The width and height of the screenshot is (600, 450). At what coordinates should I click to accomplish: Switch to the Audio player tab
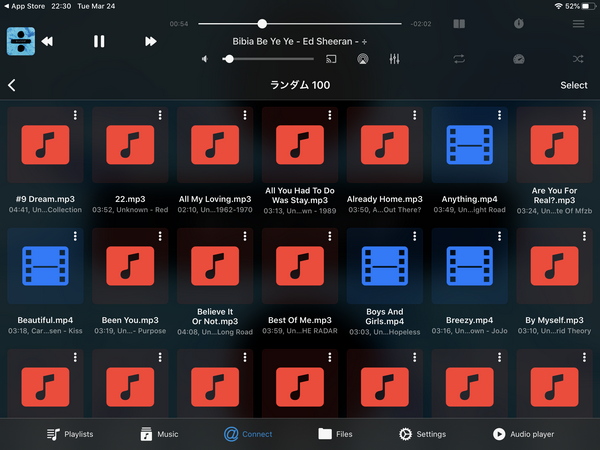[523, 434]
